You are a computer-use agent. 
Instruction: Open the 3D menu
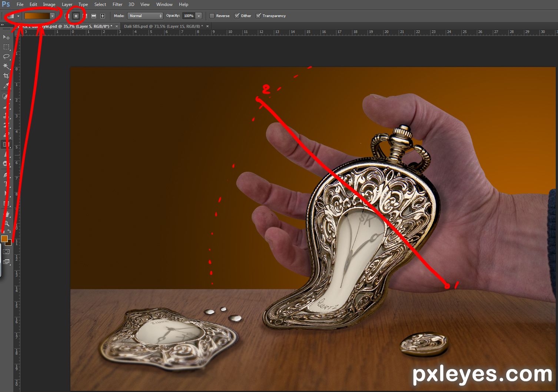coord(131,4)
